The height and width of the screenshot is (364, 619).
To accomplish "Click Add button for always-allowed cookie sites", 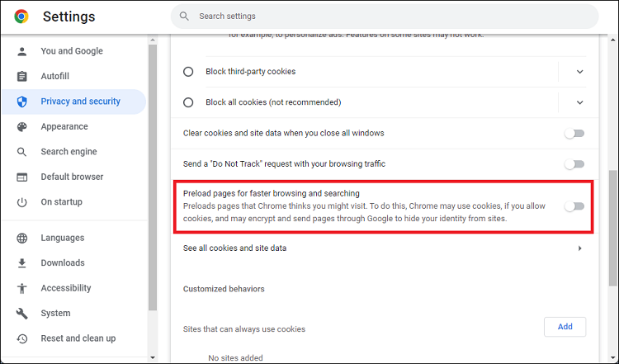I will click(x=565, y=327).
